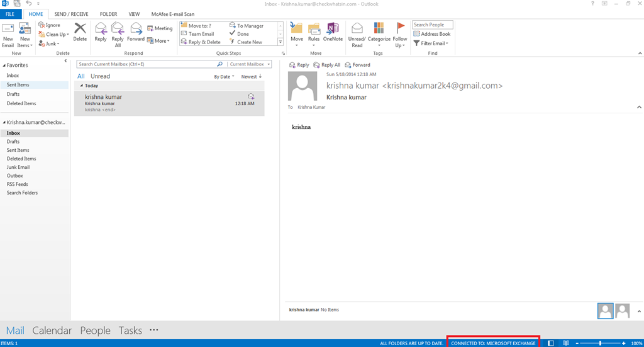This screenshot has width=644, height=347.
Task: Open the Filter Email dropdown
Action: 431,43
